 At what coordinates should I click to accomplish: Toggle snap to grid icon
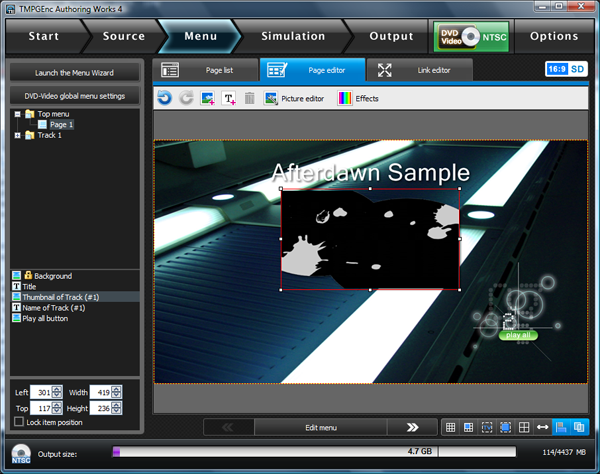point(468,427)
